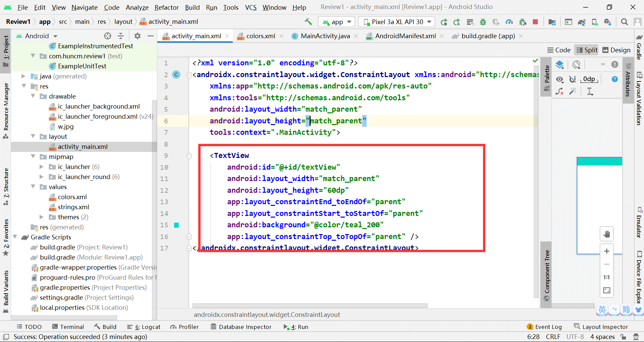The image size is (644, 342).
Task: Open the VCS menu
Action: [251, 7]
